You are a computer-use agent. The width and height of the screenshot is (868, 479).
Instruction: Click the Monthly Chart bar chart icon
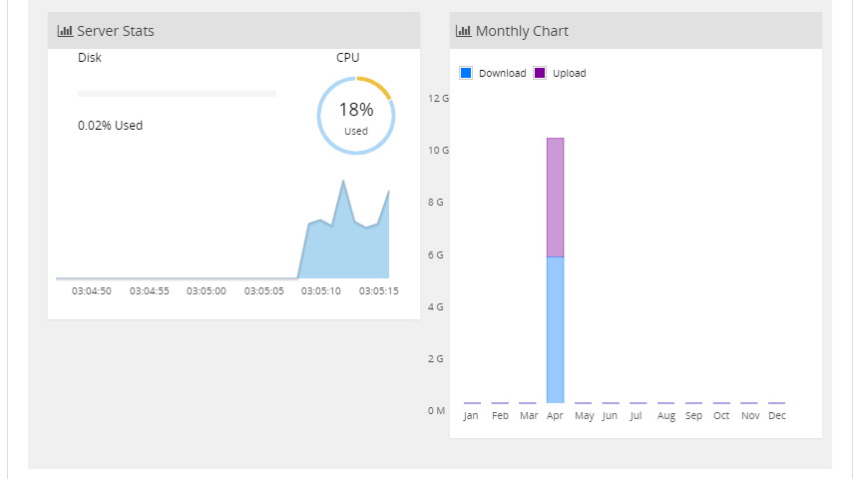(463, 31)
